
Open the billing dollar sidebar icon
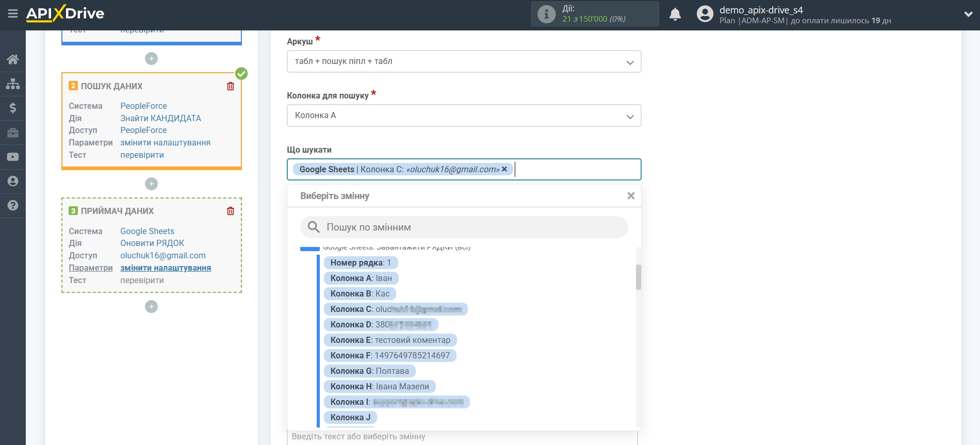(13, 108)
